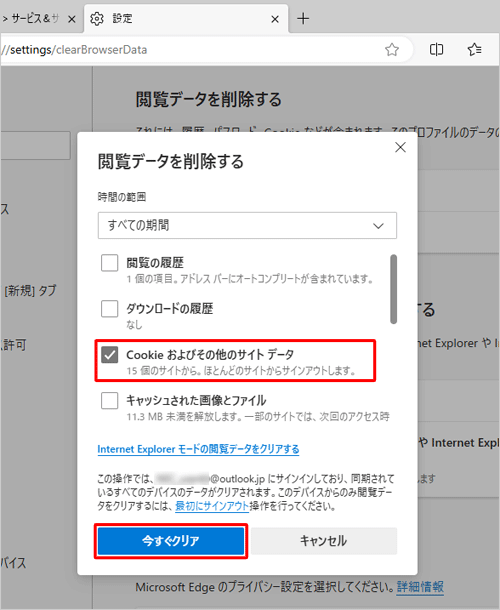Check the 閲覧の履歴 checkbox
Screen dimensions: 500x610
point(109,263)
